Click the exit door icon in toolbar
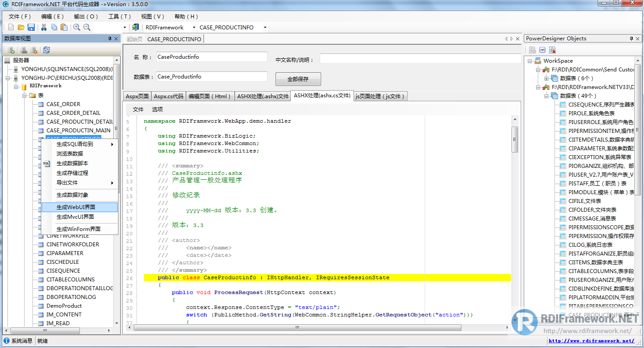Viewport: 644px width, 348px height. pyautogui.click(x=135, y=27)
